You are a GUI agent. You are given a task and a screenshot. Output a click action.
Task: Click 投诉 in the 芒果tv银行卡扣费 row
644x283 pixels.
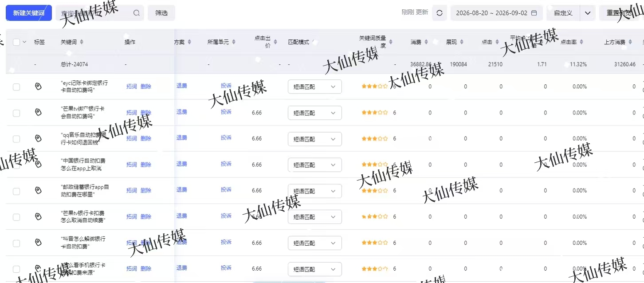(226, 216)
